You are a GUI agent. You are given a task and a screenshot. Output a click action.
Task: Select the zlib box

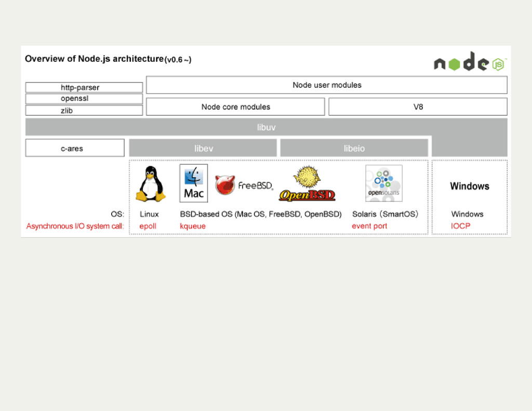[x=84, y=110]
